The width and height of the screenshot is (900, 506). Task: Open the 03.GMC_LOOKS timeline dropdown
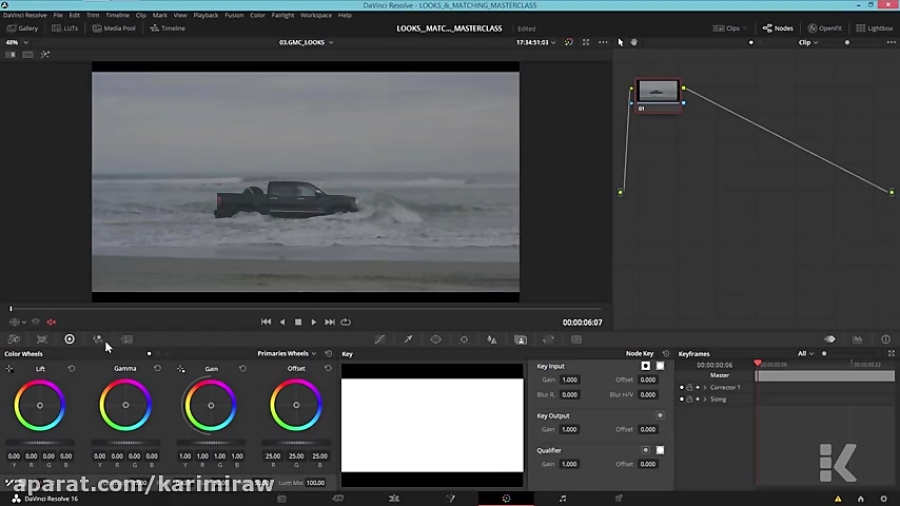(306, 42)
